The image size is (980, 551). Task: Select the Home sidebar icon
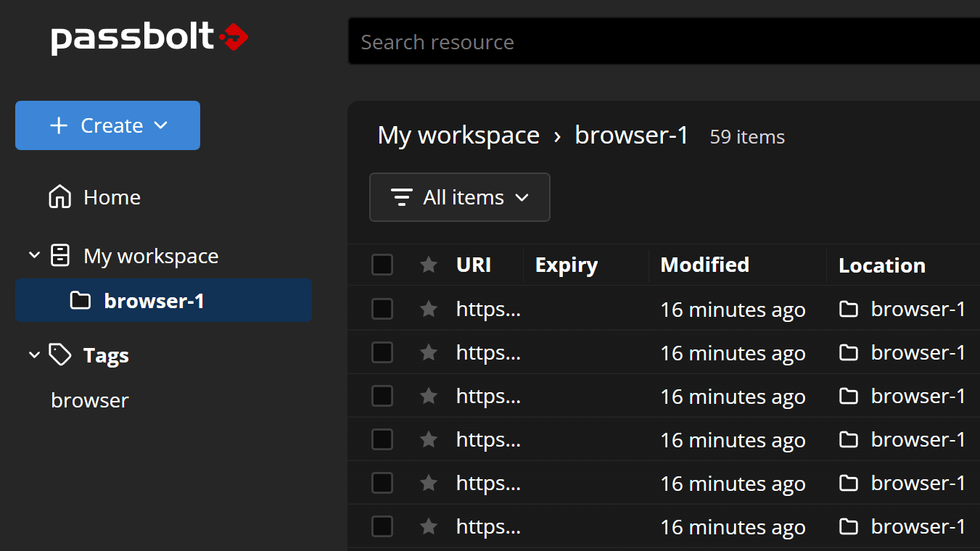coord(59,196)
